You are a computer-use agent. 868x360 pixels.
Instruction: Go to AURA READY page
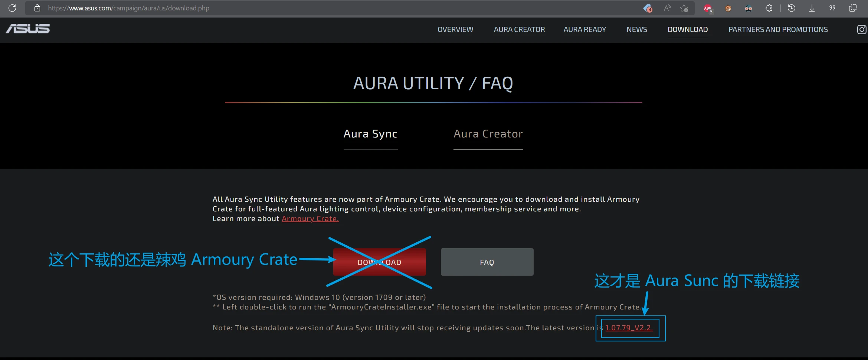tap(584, 29)
